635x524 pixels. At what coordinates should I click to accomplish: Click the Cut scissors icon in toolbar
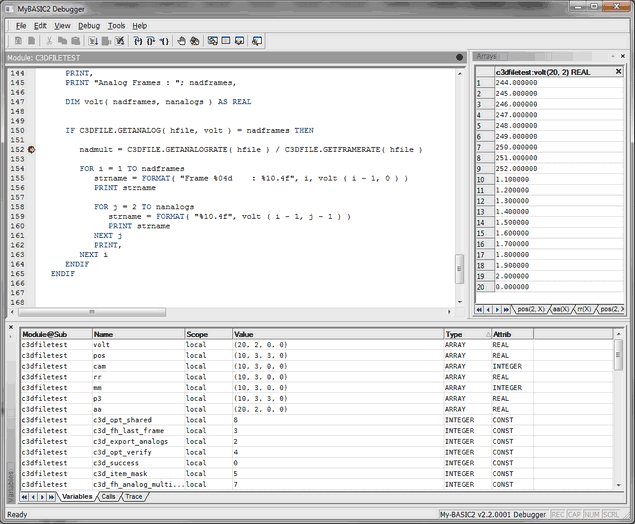49,41
